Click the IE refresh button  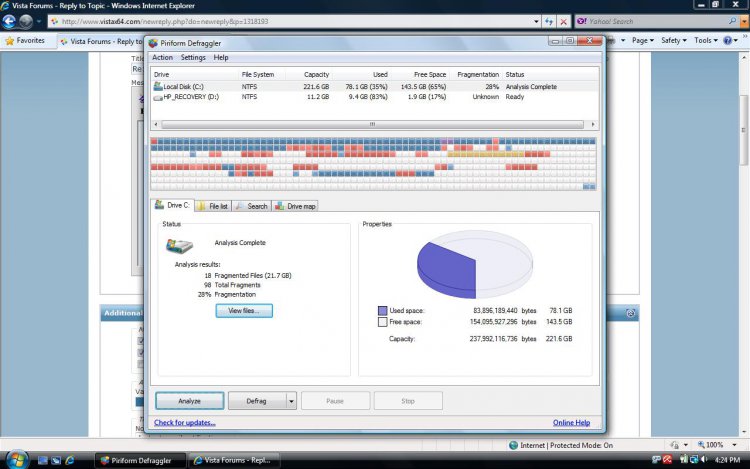[x=549, y=22]
